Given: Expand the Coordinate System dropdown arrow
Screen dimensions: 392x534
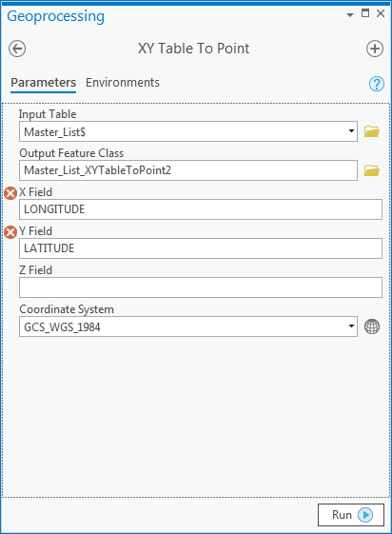Looking at the screenshot, I should (351, 326).
